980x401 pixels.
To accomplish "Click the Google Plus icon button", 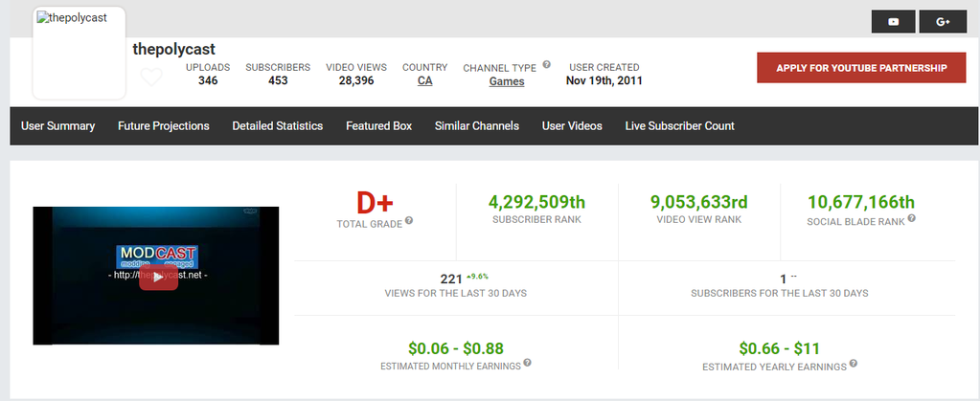I will tap(943, 22).
